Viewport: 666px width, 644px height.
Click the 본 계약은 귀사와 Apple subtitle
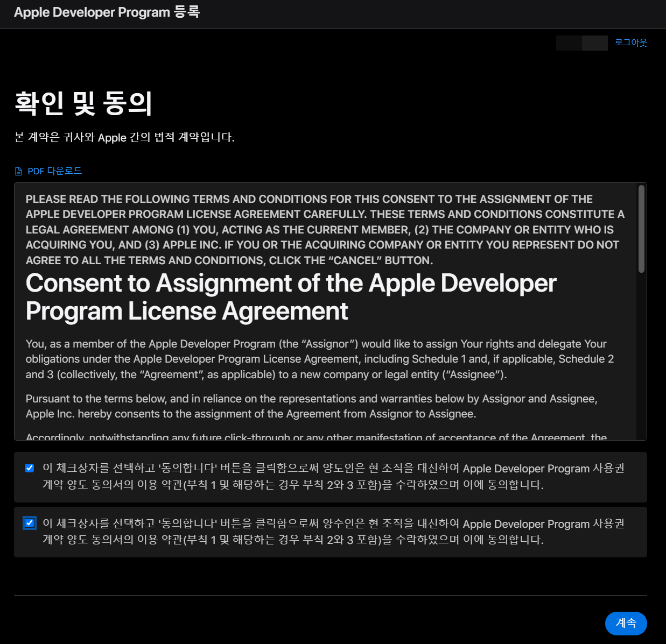coord(124,137)
